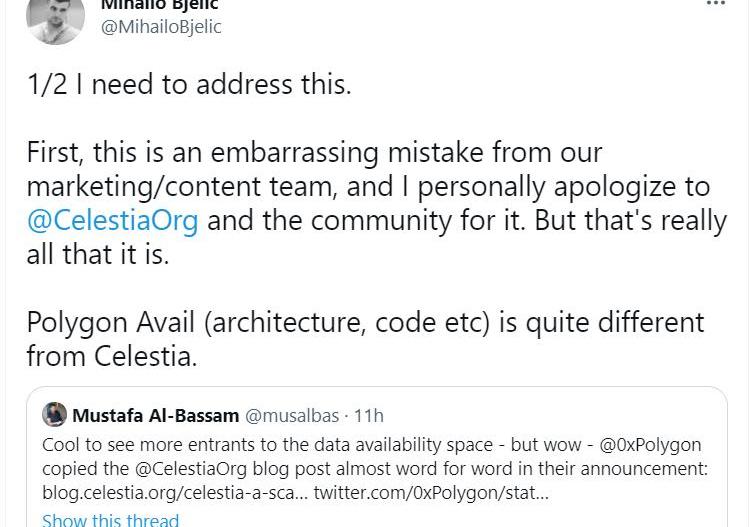This screenshot has width=751, height=527.
Task: Click Mustafa Al-Bassam's small profile picture
Action: pos(55,415)
